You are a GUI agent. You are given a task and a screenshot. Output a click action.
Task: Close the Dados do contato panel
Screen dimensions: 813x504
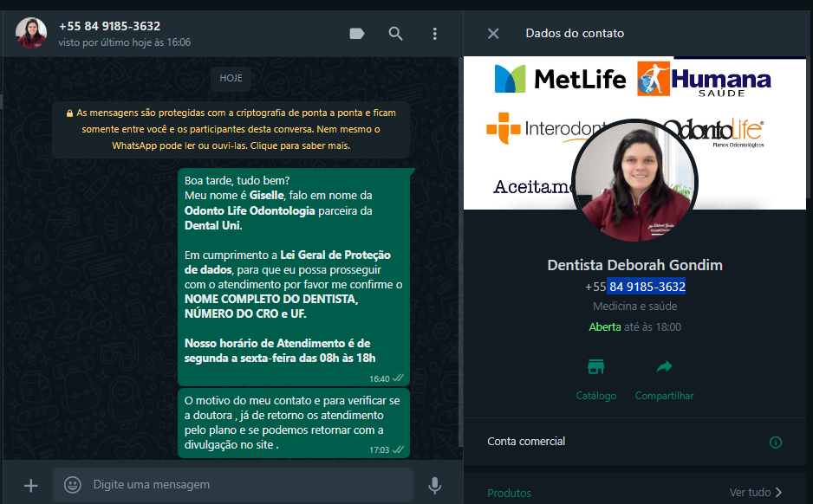[493, 34]
